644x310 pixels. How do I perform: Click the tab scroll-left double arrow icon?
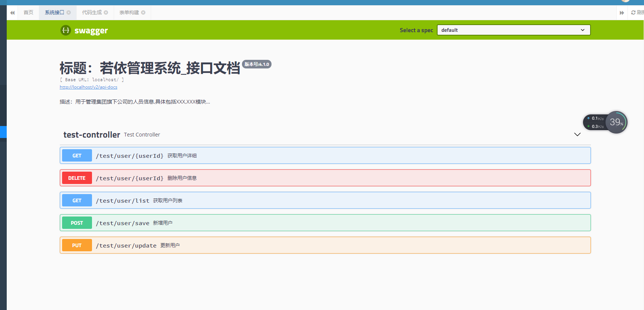(x=12, y=13)
